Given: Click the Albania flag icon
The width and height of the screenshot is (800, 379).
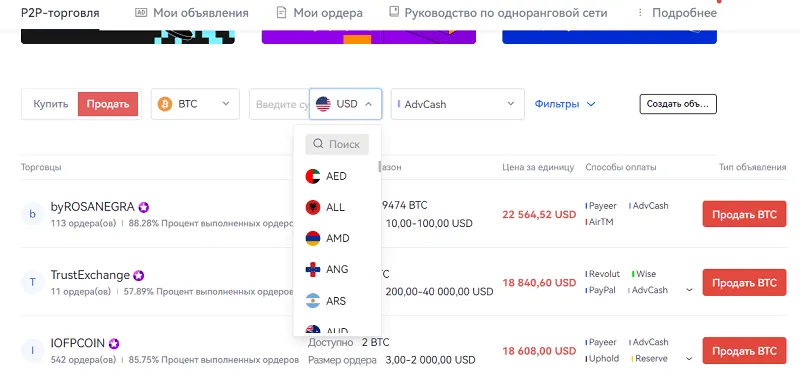Looking at the screenshot, I should coord(313,208).
